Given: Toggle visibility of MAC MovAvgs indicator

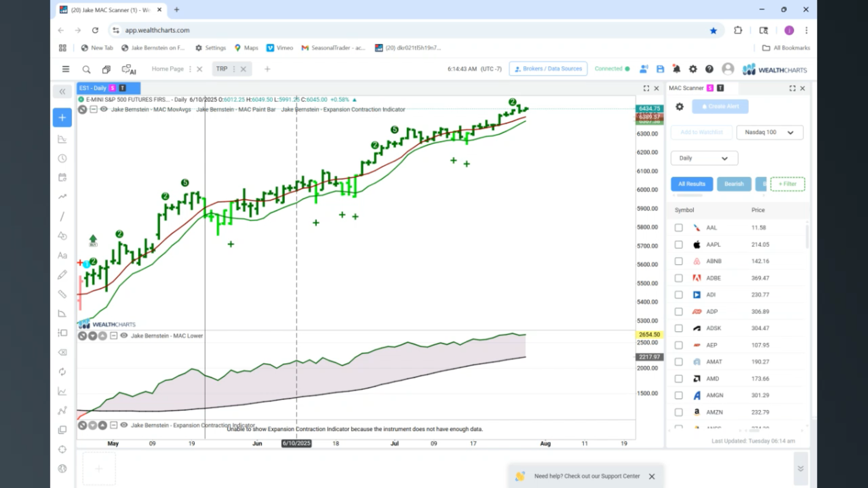Looking at the screenshot, I should pos(104,109).
